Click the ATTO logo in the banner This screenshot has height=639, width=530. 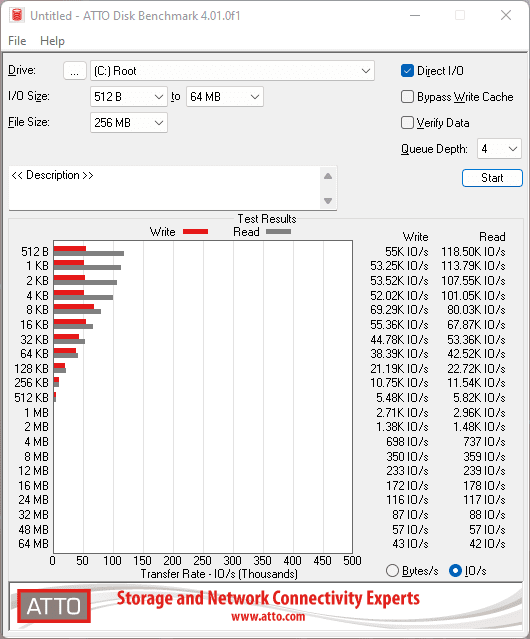tap(54, 606)
